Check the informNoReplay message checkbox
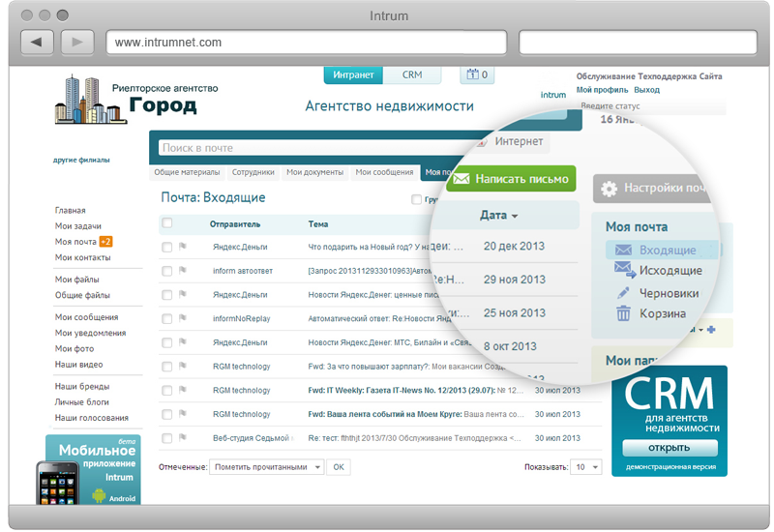 pos(167,319)
